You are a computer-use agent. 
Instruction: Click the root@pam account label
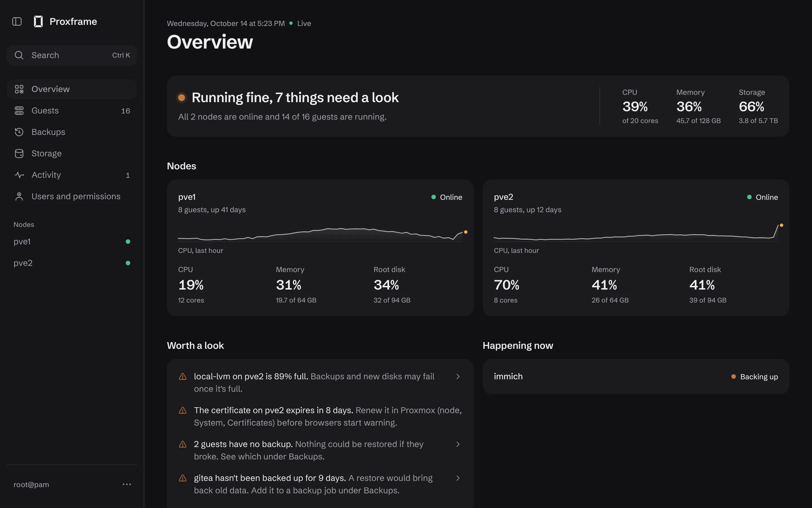31,485
